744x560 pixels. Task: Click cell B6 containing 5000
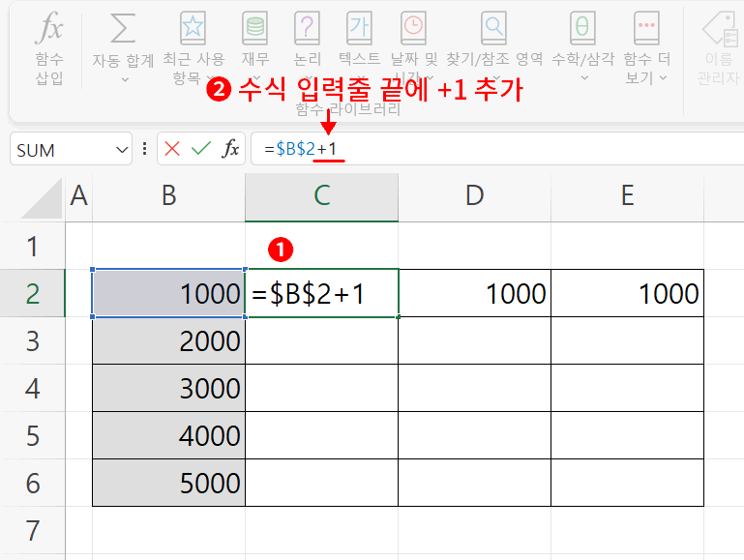(x=169, y=483)
